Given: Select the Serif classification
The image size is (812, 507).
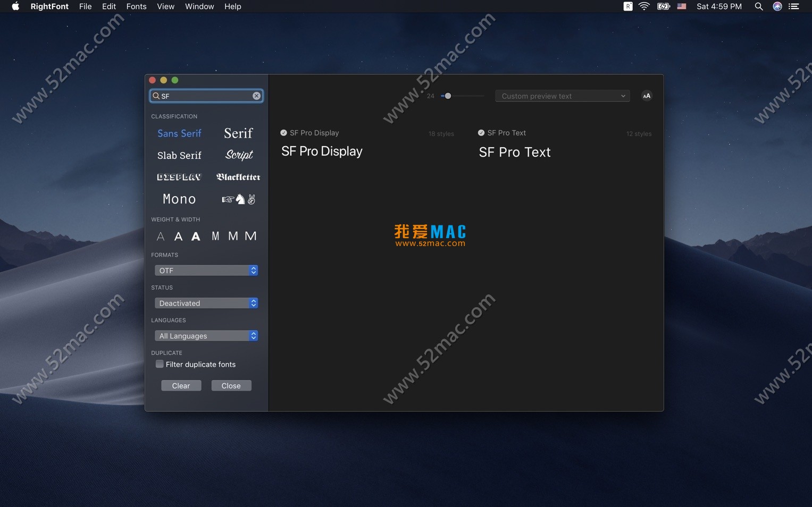Looking at the screenshot, I should click(238, 133).
